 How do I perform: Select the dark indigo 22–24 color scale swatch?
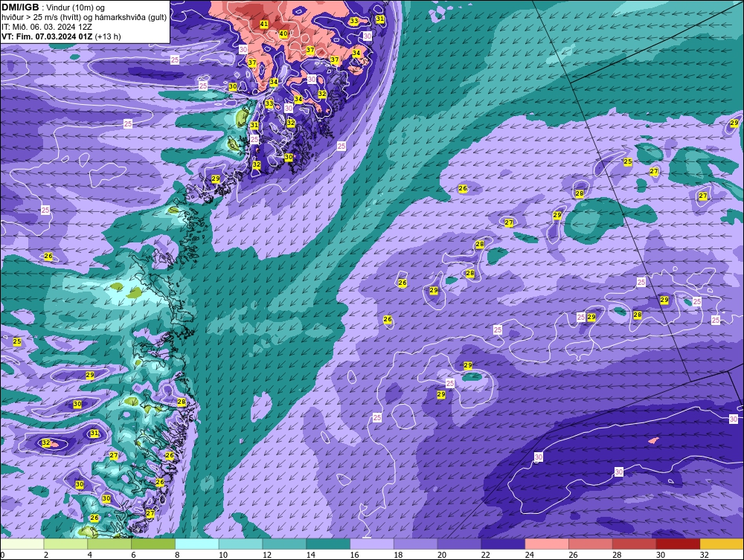click(503, 544)
